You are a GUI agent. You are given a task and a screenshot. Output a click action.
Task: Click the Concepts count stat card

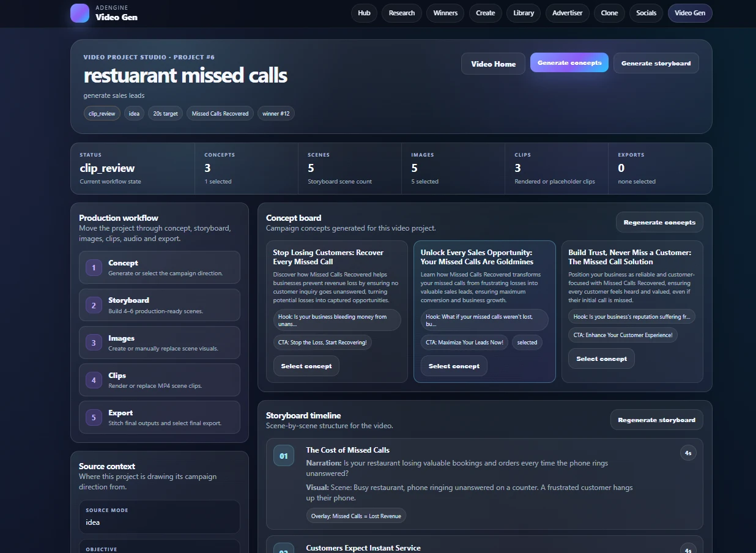point(246,168)
